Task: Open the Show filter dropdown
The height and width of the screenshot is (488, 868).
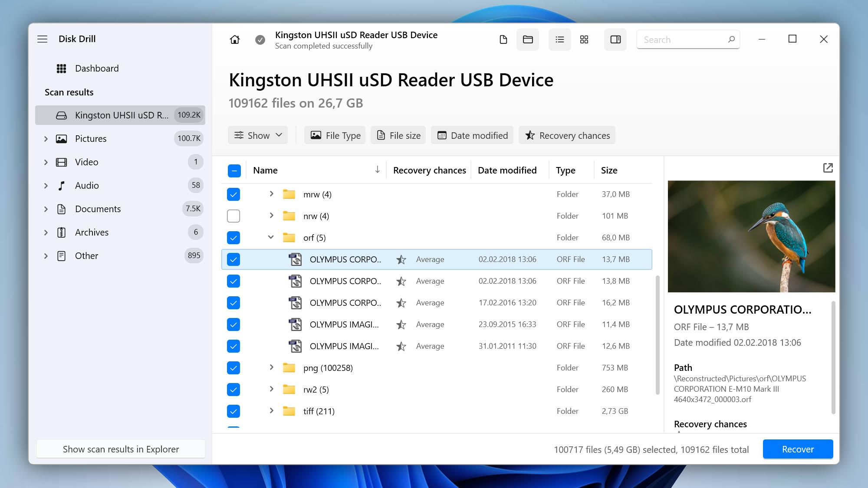Action: click(258, 134)
